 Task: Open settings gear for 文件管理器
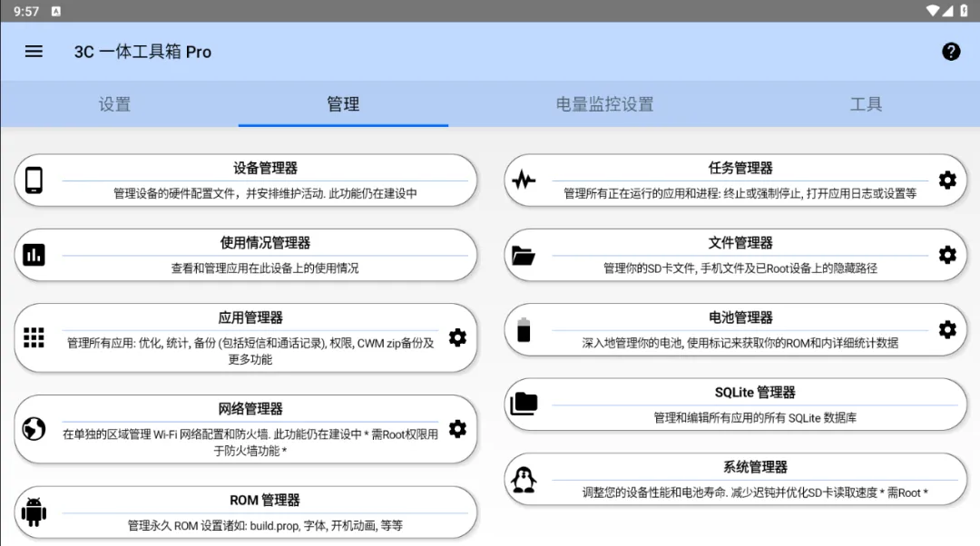click(x=947, y=255)
